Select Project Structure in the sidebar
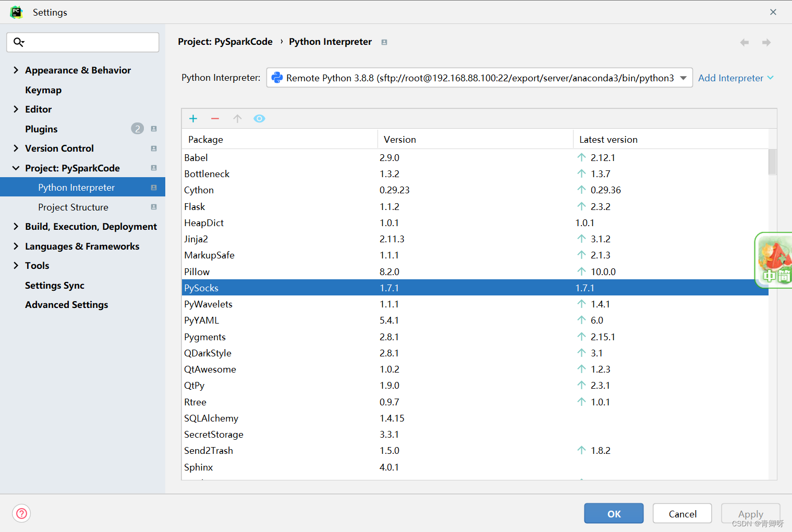 [x=73, y=207]
